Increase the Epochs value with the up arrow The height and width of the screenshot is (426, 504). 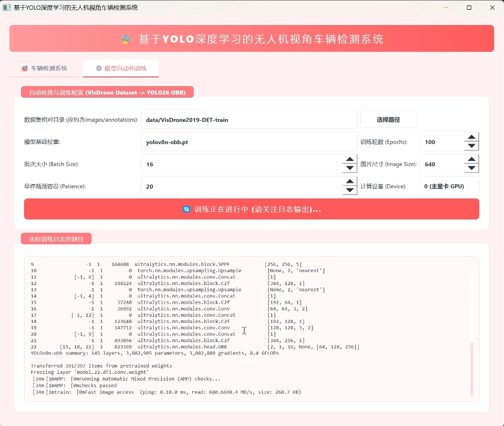(x=471, y=137)
